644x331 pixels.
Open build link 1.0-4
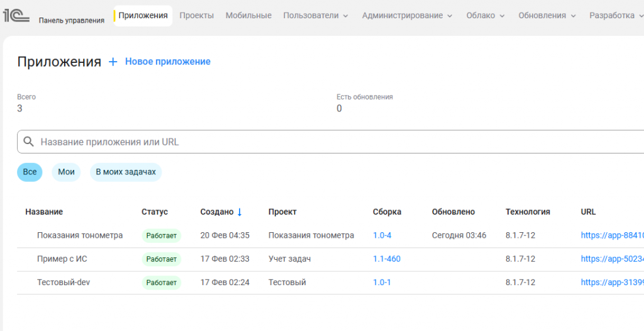point(382,235)
